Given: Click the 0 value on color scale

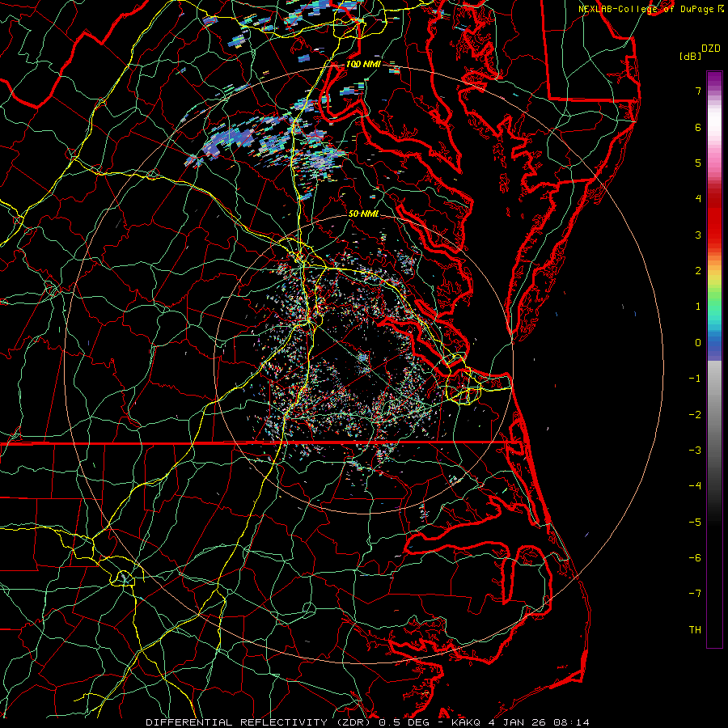Looking at the screenshot, I should point(698,343).
